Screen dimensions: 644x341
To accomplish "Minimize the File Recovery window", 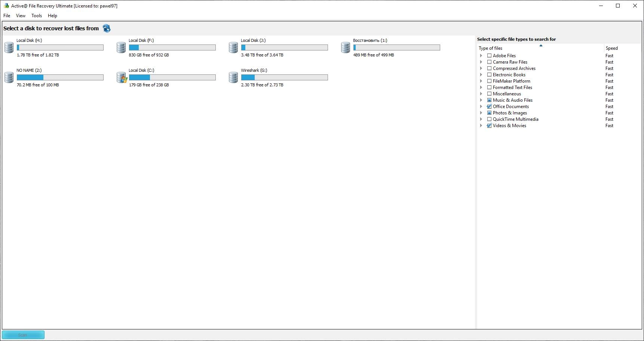I will [x=601, y=6].
